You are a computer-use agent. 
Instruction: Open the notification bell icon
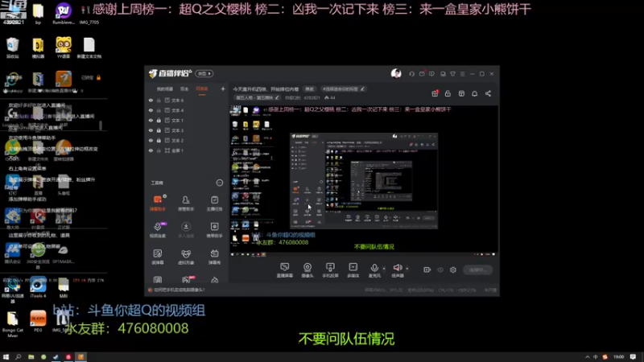click(474, 93)
